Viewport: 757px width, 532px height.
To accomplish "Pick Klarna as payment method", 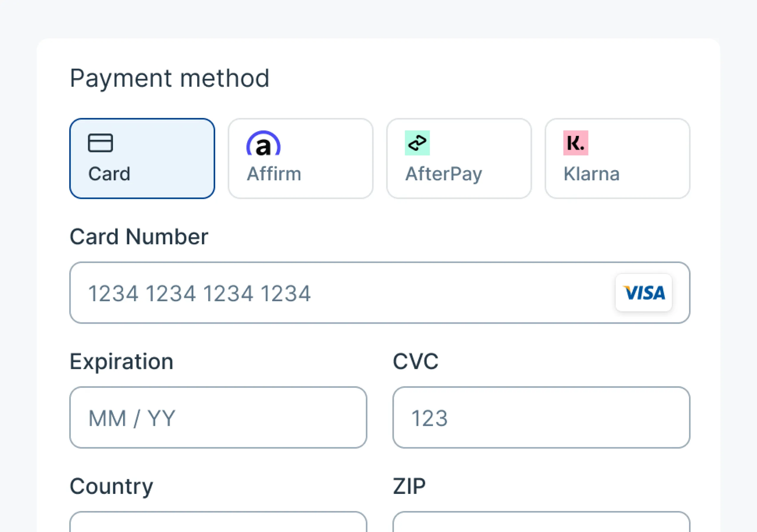I will pyautogui.click(x=617, y=158).
